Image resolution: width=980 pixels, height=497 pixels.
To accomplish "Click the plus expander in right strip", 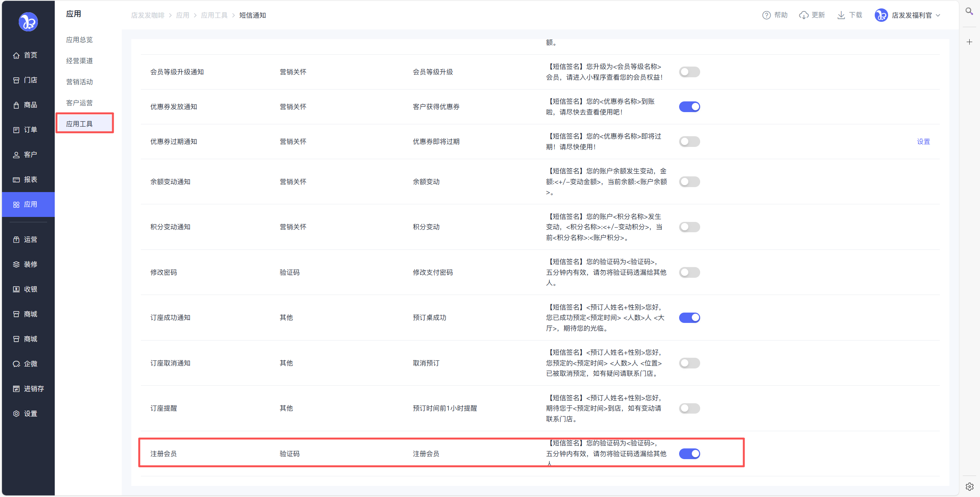I will click(x=969, y=42).
